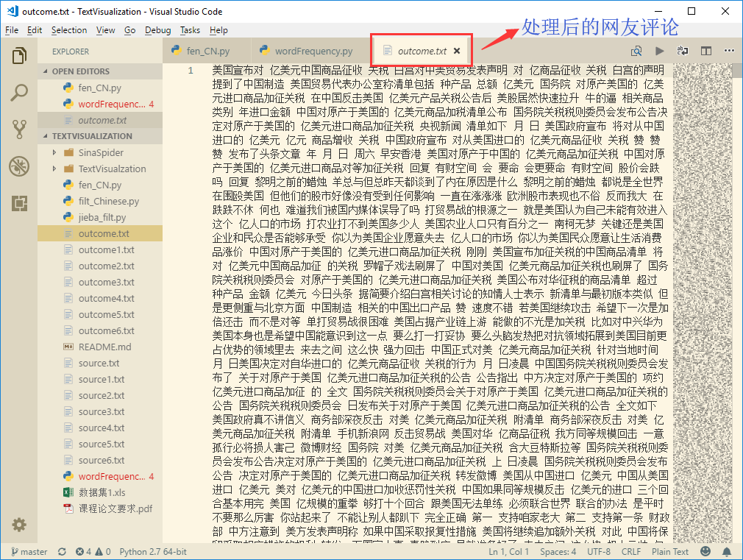
Task: Select outcome.txt in Open Editors list
Action: (100, 121)
